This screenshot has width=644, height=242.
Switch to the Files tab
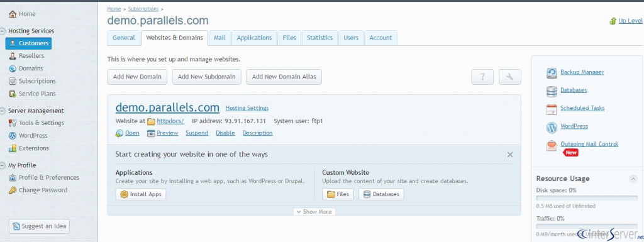(289, 38)
